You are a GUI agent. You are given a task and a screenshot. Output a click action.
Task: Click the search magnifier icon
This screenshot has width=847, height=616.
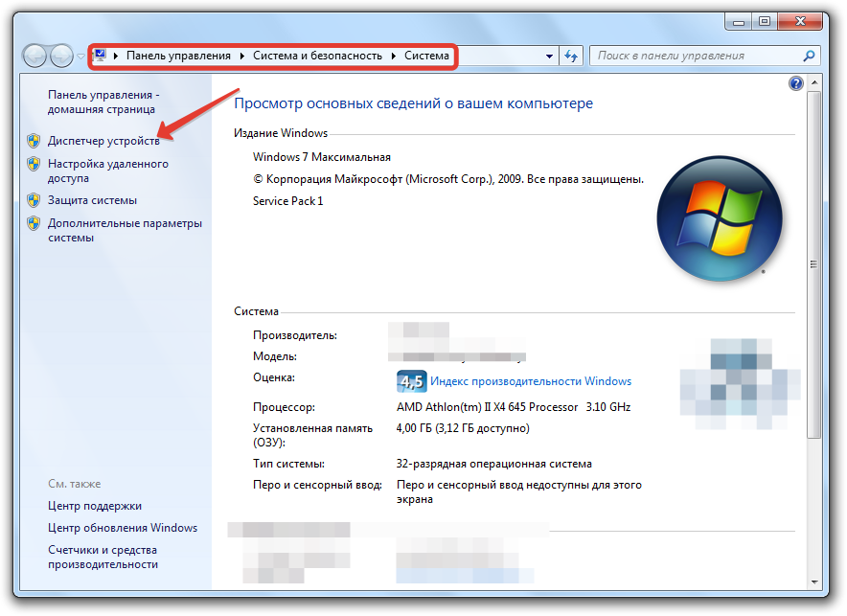pyautogui.click(x=809, y=56)
